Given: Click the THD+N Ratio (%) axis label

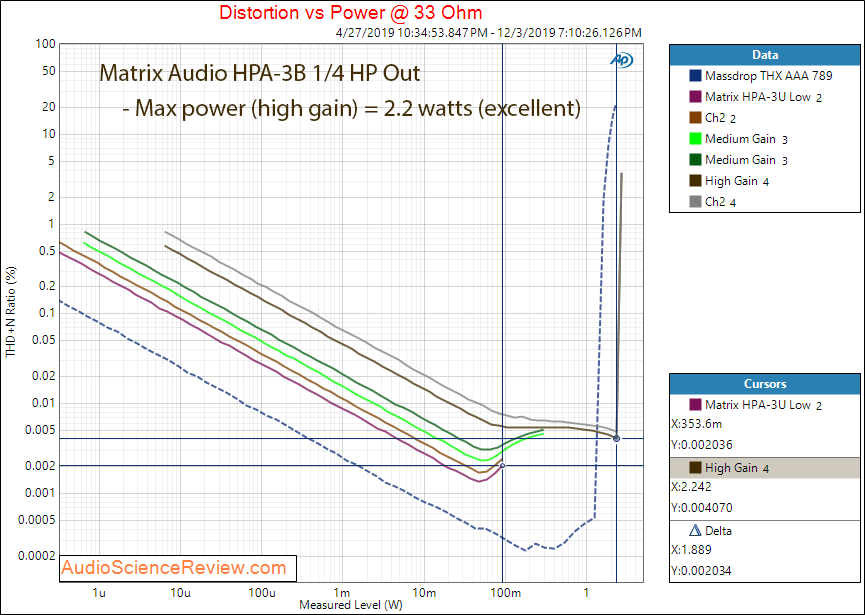Looking at the screenshot, I should [11, 312].
